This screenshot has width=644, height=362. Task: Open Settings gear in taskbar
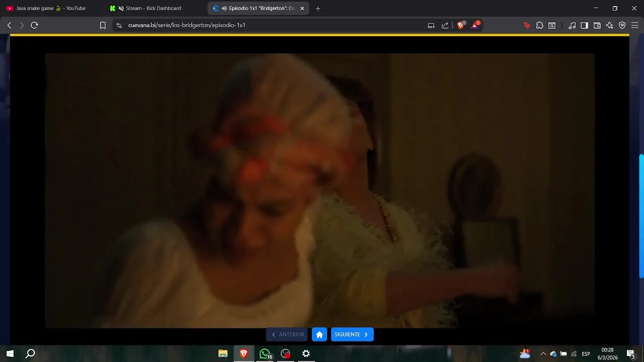[306, 353]
